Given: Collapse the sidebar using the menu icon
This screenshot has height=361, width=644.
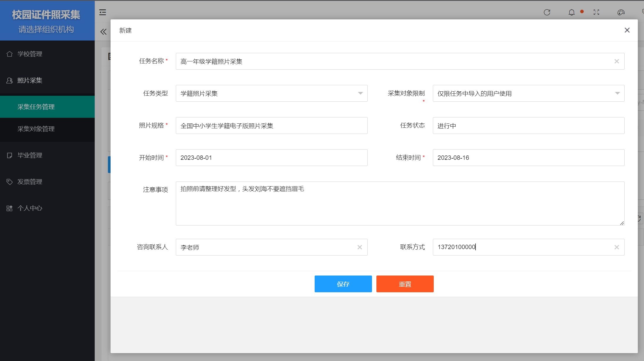Looking at the screenshot, I should (103, 12).
